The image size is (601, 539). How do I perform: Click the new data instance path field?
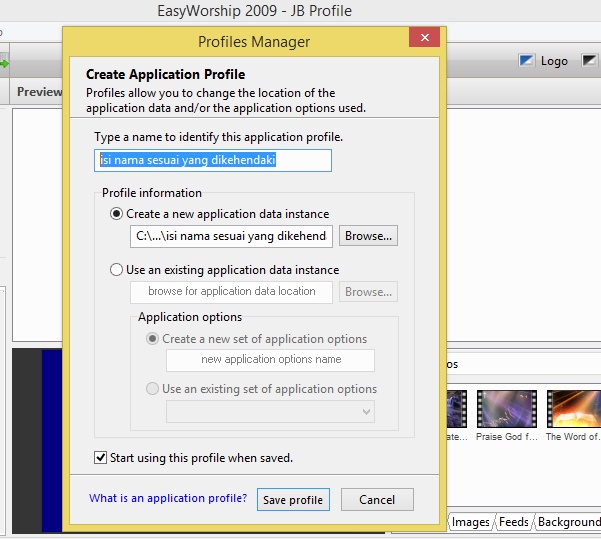[231, 236]
